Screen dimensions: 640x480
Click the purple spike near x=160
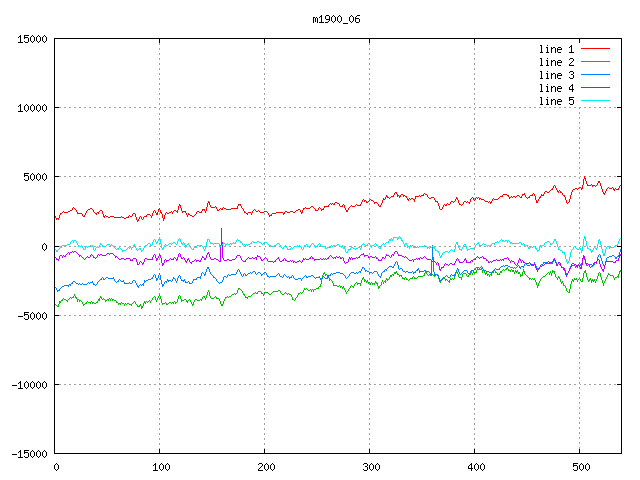221,244
